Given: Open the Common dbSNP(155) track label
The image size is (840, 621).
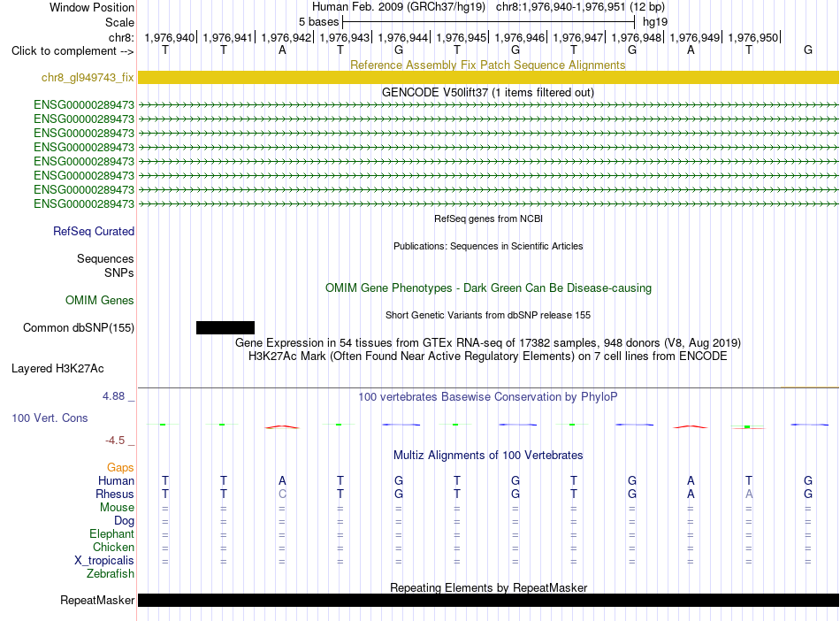Looking at the screenshot, I should [79, 327].
